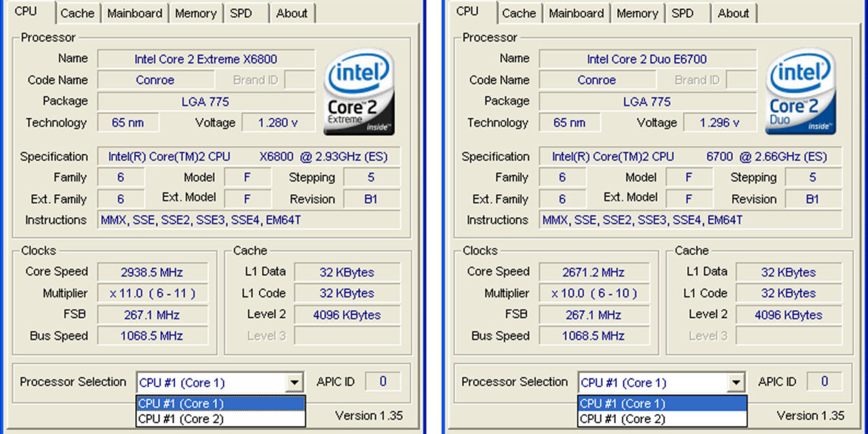The width and height of the screenshot is (868, 434).
Task: Switch to Cache tab in E6700 window
Action: coord(519,13)
